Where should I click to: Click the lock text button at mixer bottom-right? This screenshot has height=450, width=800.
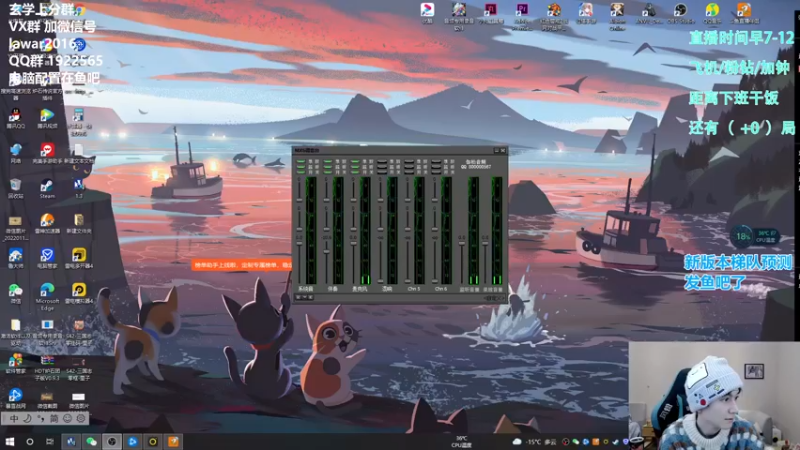(492, 297)
